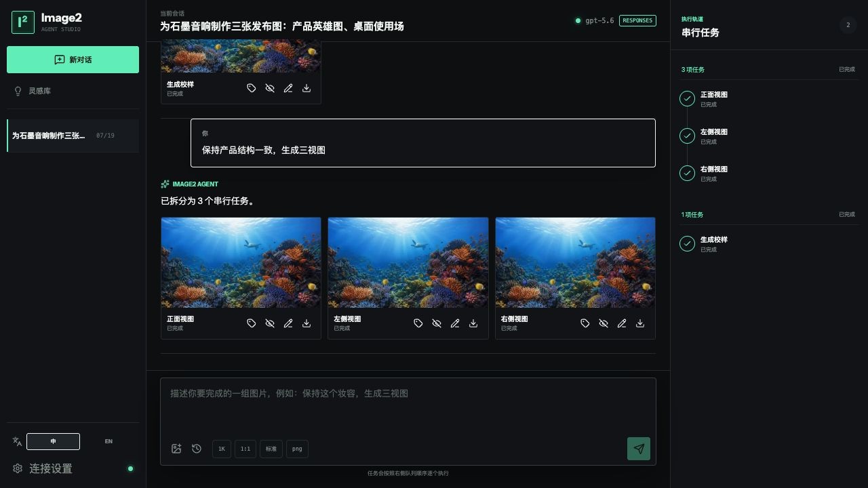The height and width of the screenshot is (488, 868).
Task: Select 左侧视图 task in execution track
Action: (768, 136)
